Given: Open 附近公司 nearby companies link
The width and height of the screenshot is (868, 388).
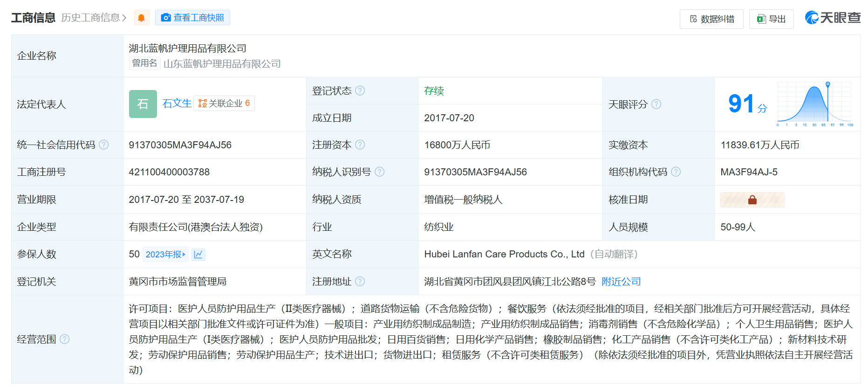Looking at the screenshot, I should [621, 282].
